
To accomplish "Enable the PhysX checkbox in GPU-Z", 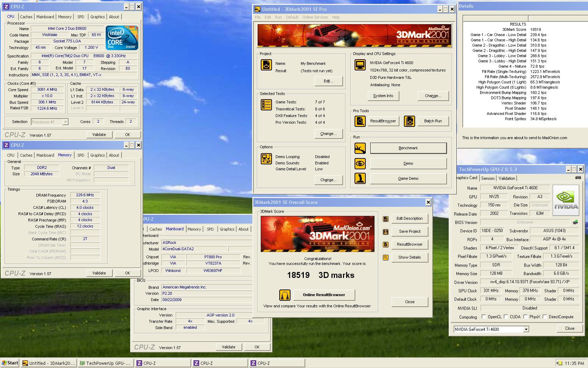I will point(525,317).
